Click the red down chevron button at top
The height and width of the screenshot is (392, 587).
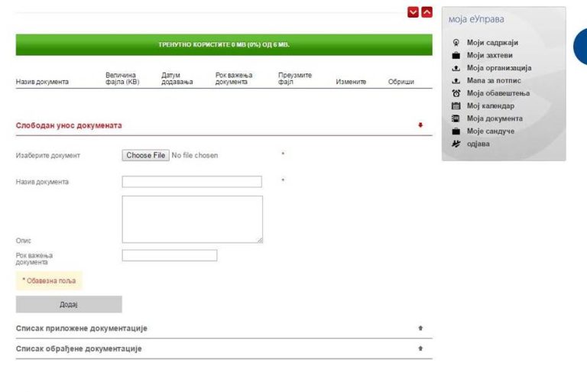(x=413, y=12)
